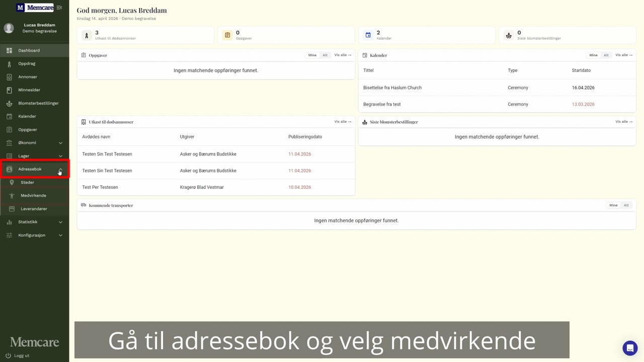Click the Kommende transporter truck icon
Image resolution: width=644 pixels, height=362 pixels.
[84, 205]
